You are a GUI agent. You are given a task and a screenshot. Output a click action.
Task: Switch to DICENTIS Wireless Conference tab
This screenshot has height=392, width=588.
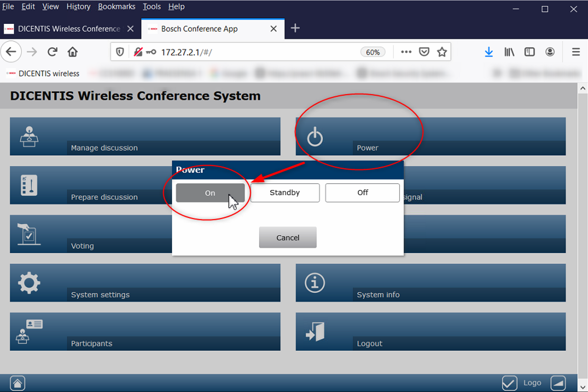pos(69,29)
